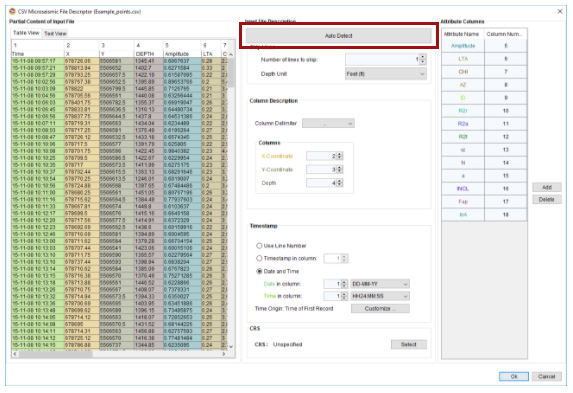Open the Depth Unit dropdown

pyautogui.click(x=386, y=74)
